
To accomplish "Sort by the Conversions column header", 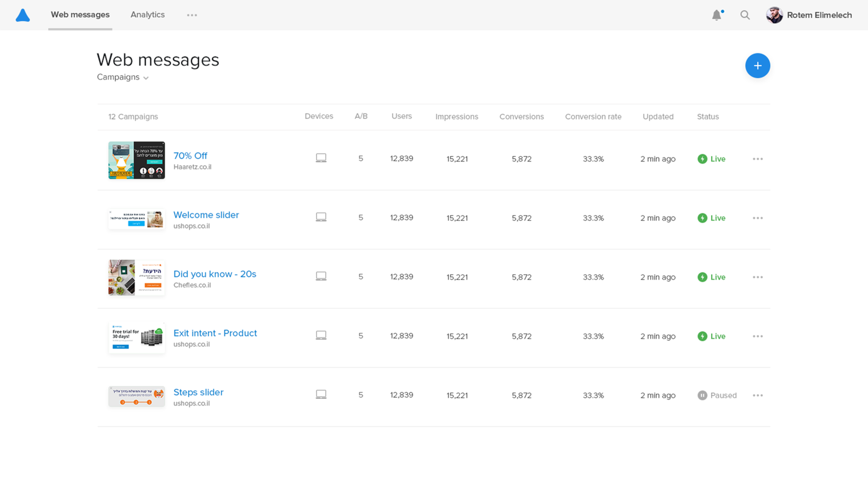I will tap(522, 117).
